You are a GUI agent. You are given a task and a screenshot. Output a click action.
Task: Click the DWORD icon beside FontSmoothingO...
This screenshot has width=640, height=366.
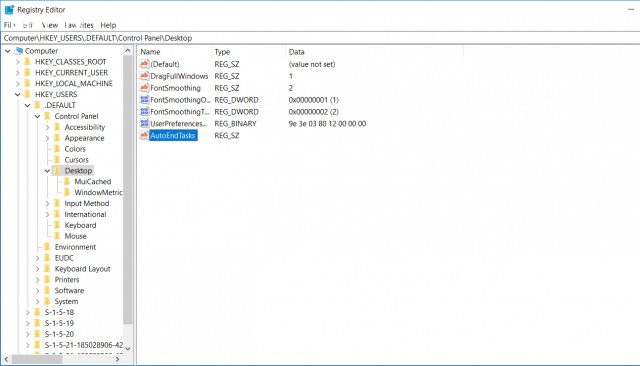point(144,100)
